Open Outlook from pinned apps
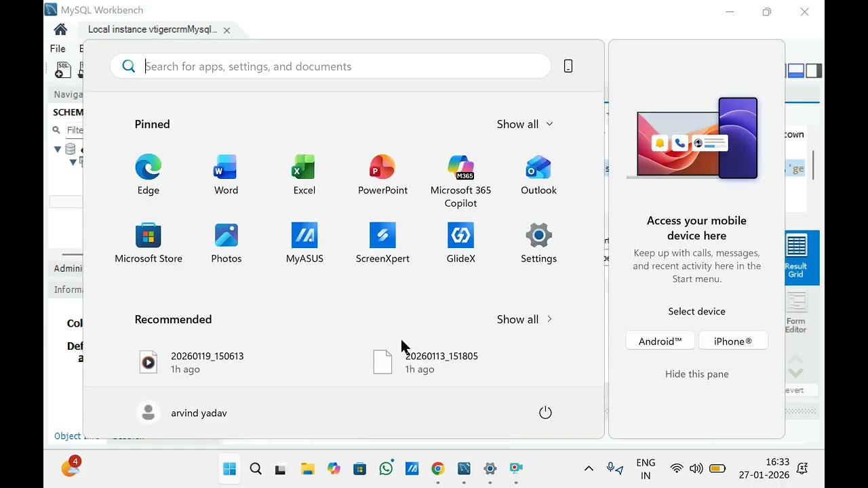The width and height of the screenshot is (868, 488). click(x=538, y=175)
